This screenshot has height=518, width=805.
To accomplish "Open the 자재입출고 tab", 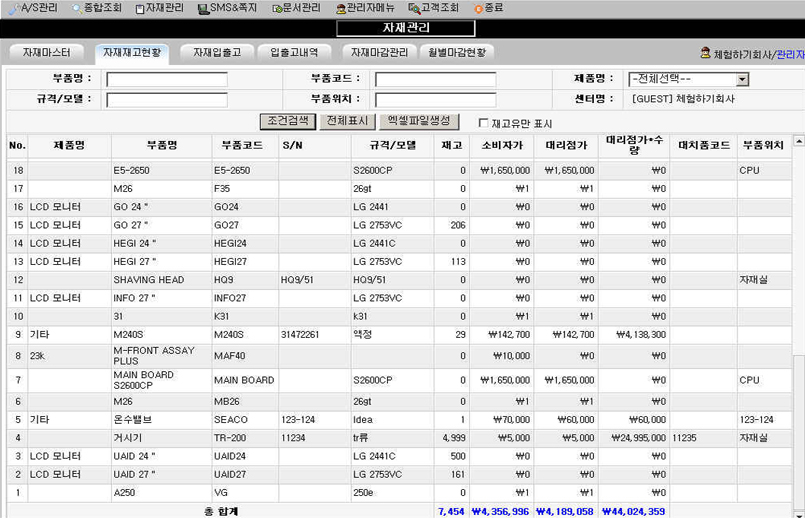I will [216, 52].
